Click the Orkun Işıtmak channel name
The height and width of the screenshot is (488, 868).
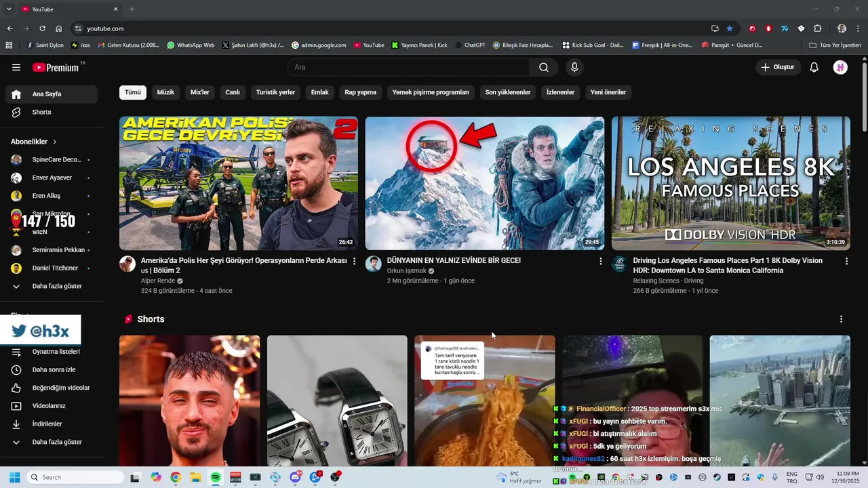407,271
